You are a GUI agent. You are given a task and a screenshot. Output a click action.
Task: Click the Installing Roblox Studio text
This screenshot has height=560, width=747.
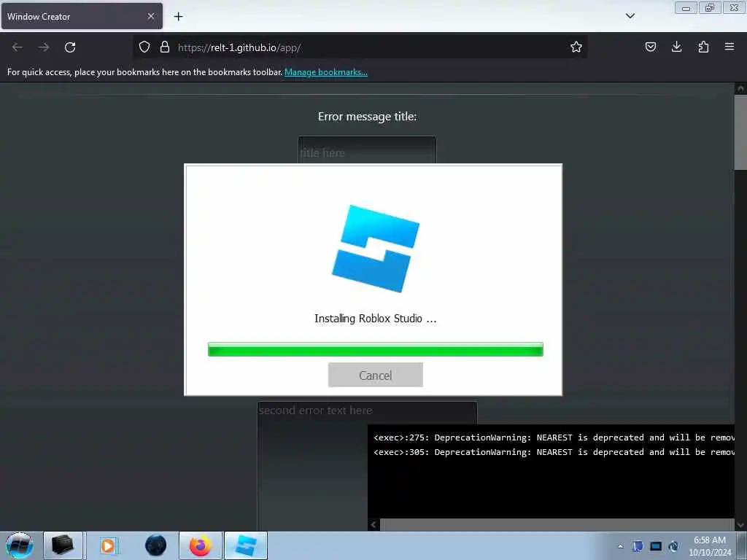pyautogui.click(x=376, y=319)
